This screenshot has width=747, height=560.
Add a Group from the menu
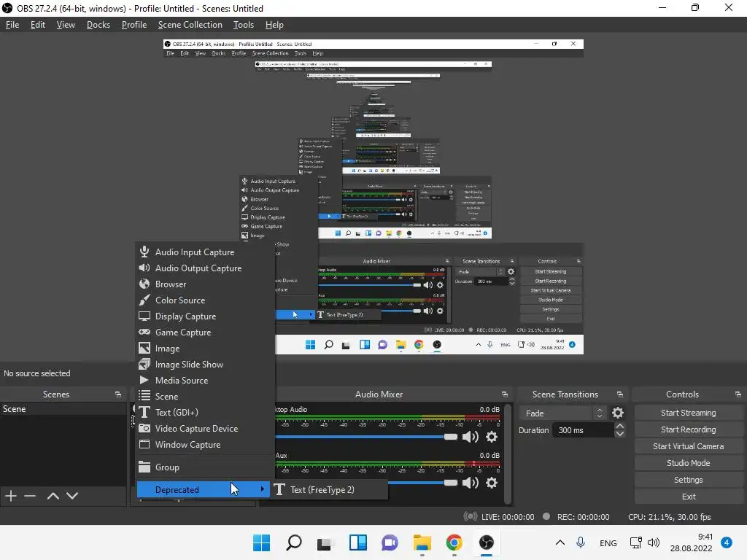[205, 467]
